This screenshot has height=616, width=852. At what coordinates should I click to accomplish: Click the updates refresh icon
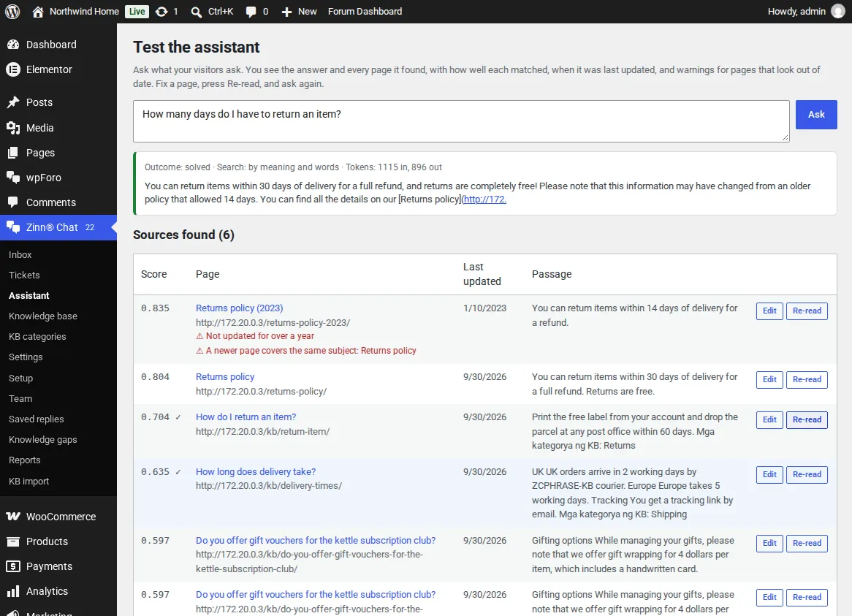point(161,12)
